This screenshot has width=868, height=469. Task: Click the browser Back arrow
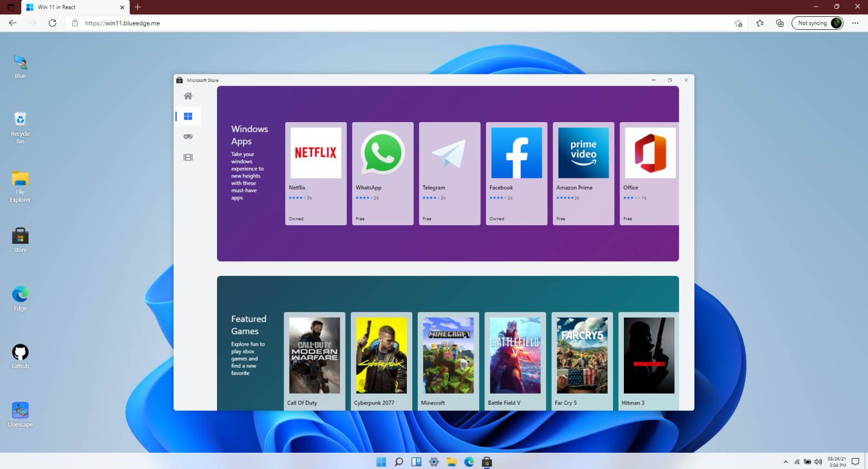tap(12, 23)
